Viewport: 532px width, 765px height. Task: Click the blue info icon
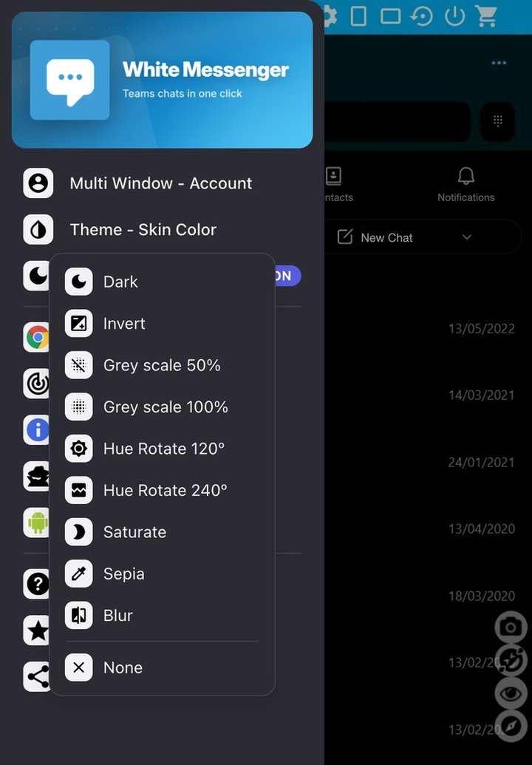pos(36,430)
